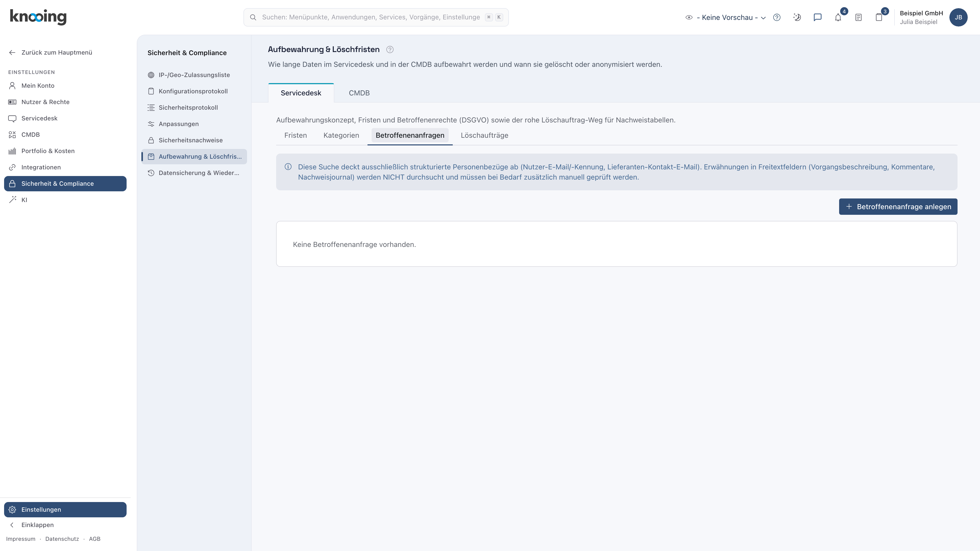Select Aufbewahrung & Löschfristen in submenu

(x=194, y=157)
